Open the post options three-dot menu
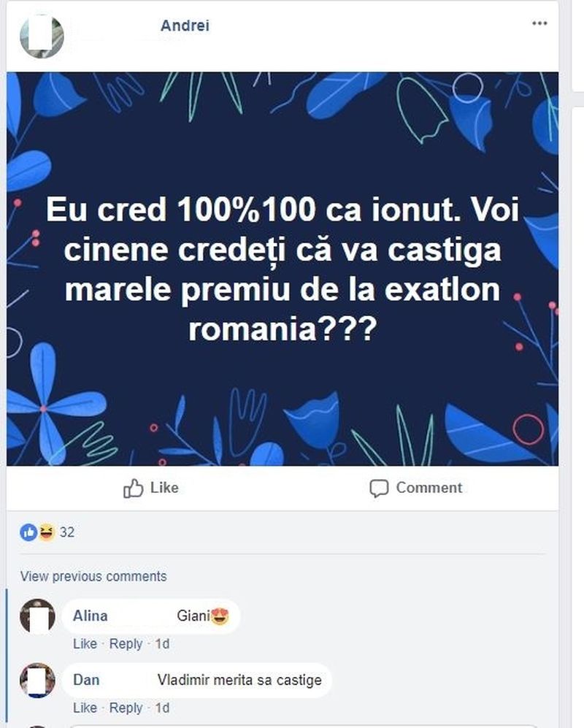 [539, 23]
